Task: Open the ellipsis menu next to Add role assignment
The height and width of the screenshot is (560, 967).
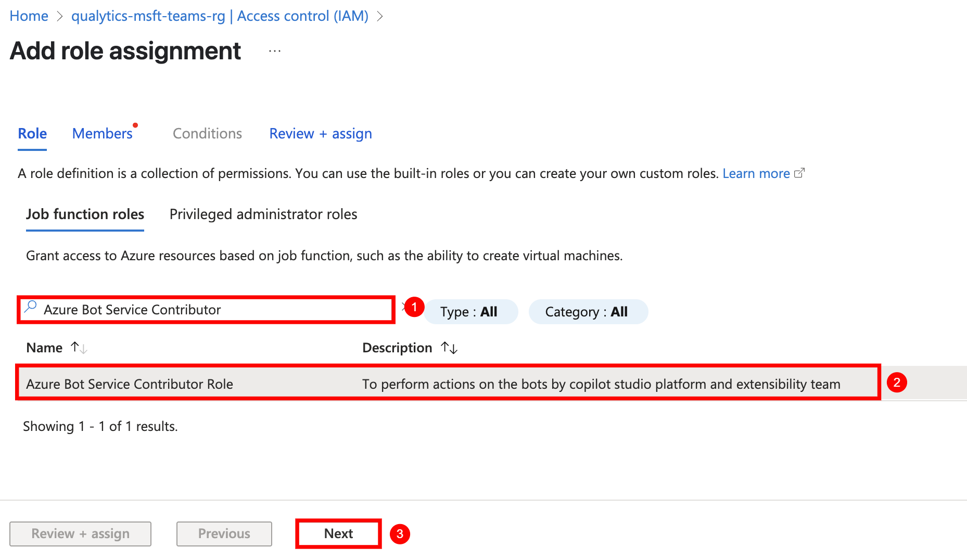Action: tap(274, 50)
